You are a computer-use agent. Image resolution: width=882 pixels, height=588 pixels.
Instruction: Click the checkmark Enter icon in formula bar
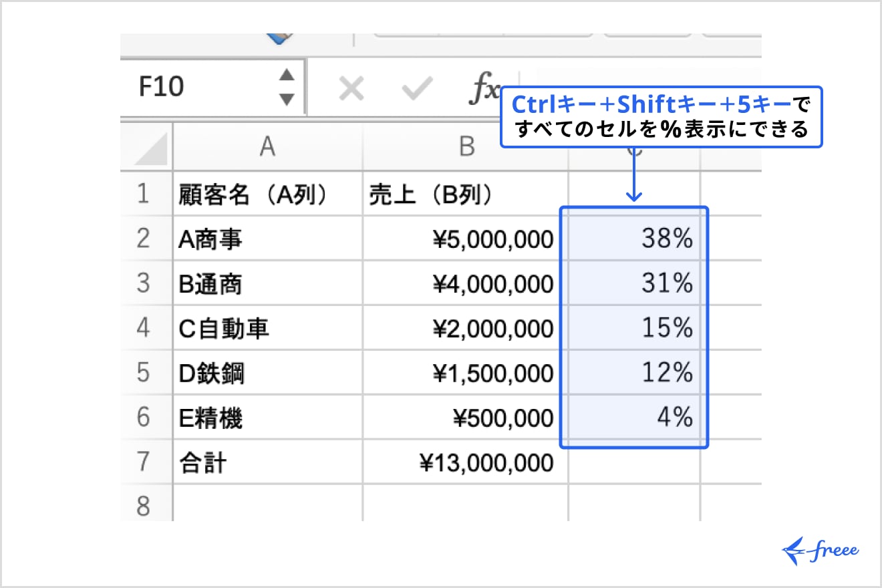(x=418, y=88)
